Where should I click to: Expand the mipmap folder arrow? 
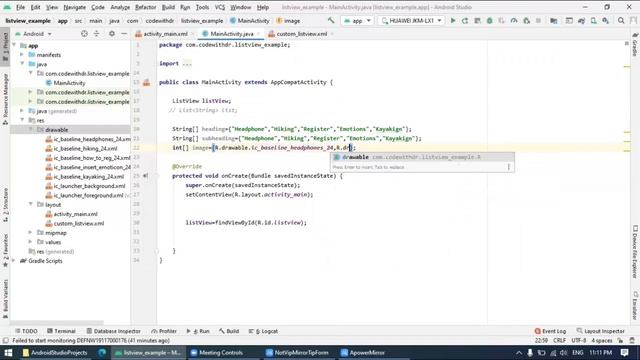pyautogui.click(x=30, y=233)
